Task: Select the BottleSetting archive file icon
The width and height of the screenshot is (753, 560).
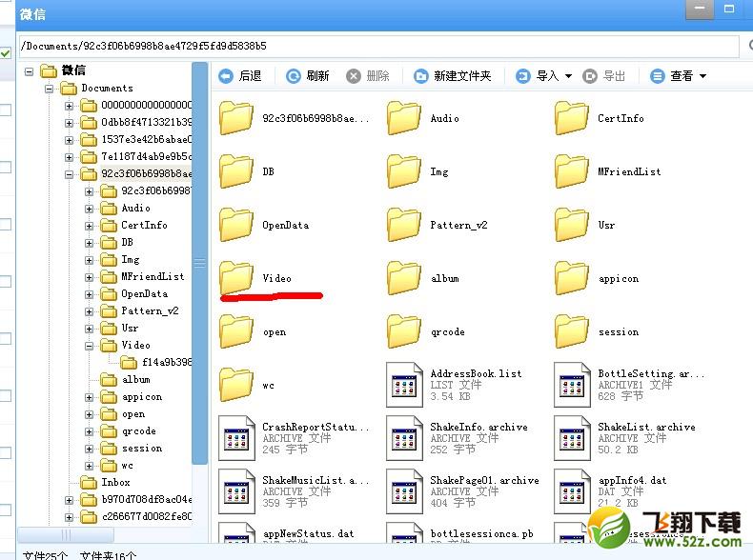Action: pos(572,385)
